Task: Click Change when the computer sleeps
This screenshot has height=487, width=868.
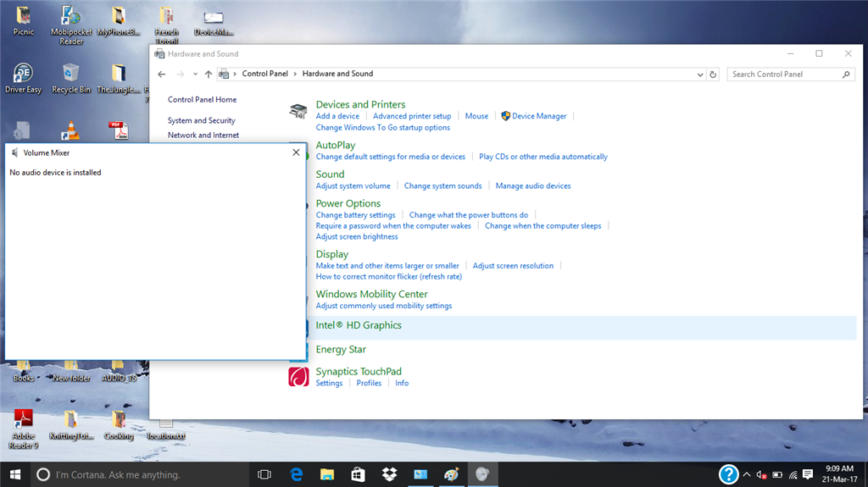Action: click(543, 226)
